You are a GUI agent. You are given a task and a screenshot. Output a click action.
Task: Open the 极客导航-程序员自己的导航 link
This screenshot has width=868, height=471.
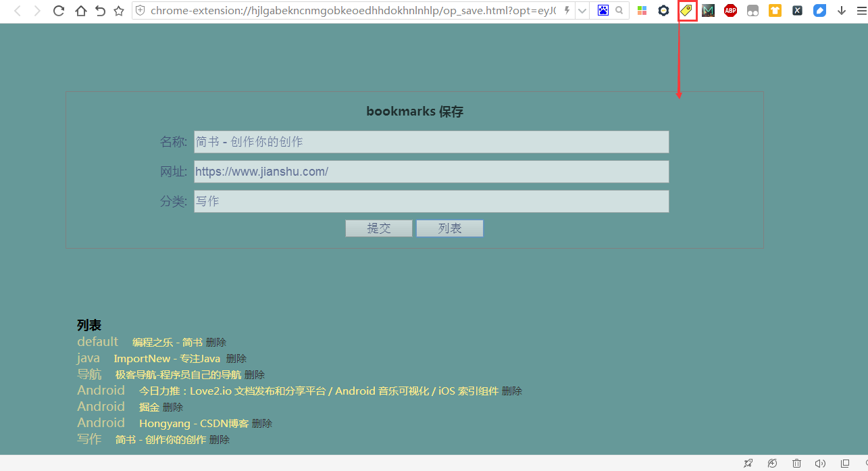[178, 375]
